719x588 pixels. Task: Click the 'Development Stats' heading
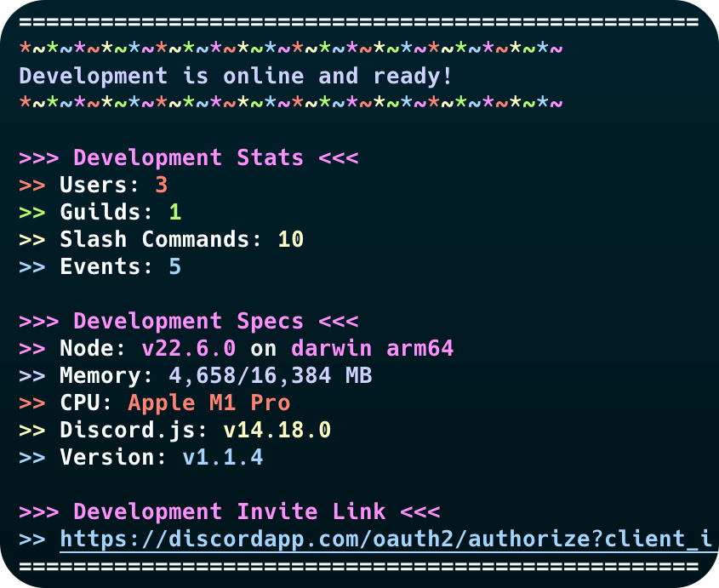point(188,157)
